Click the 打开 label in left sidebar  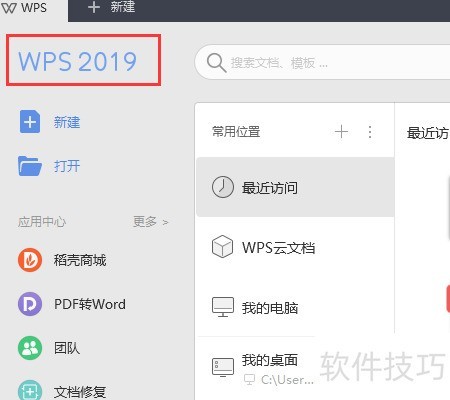pyautogui.click(x=67, y=166)
